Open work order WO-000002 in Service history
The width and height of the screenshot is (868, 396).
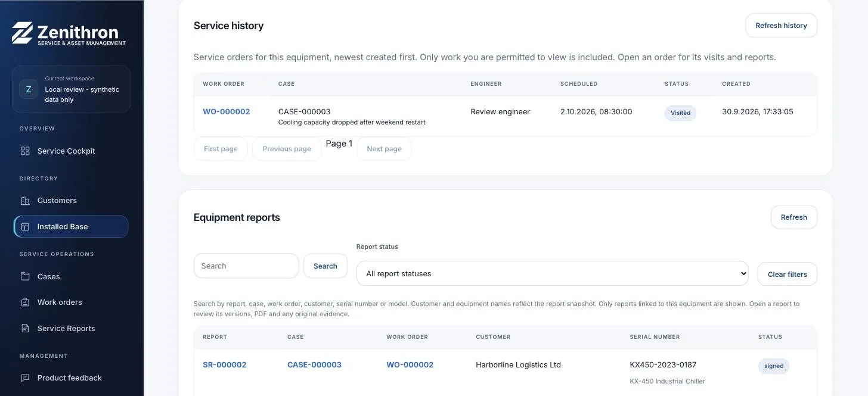point(227,112)
